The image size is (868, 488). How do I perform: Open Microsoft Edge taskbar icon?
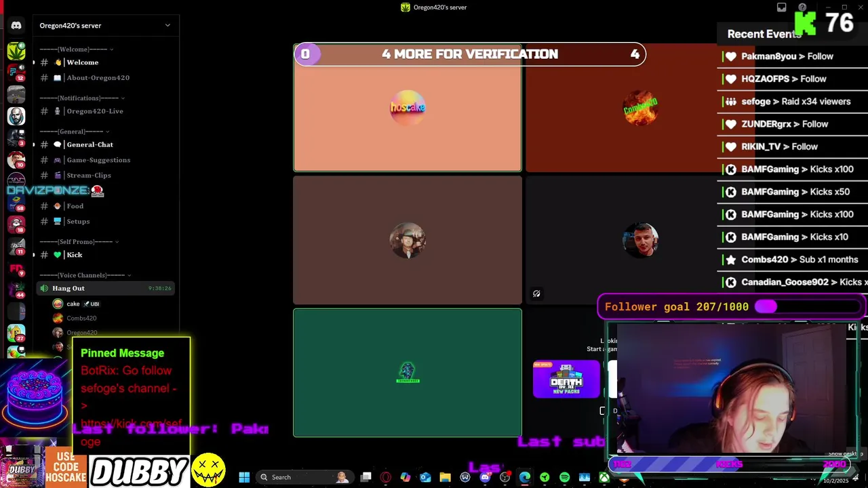(x=525, y=477)
